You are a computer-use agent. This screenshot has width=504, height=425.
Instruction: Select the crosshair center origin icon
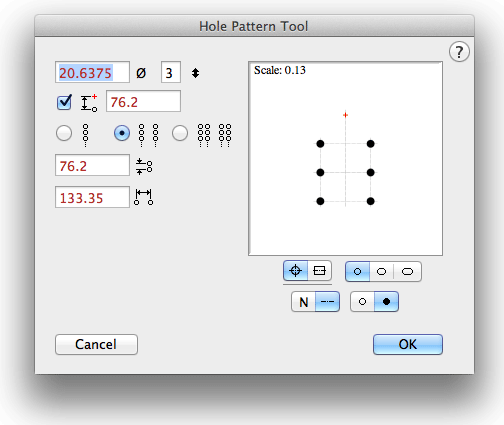click(295, 270)
